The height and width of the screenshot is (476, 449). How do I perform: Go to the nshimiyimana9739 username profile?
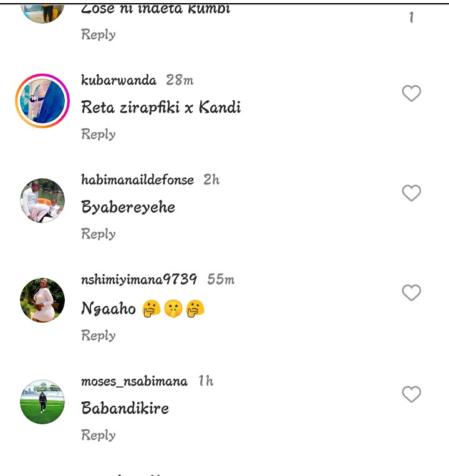click(x=139, y=280)
